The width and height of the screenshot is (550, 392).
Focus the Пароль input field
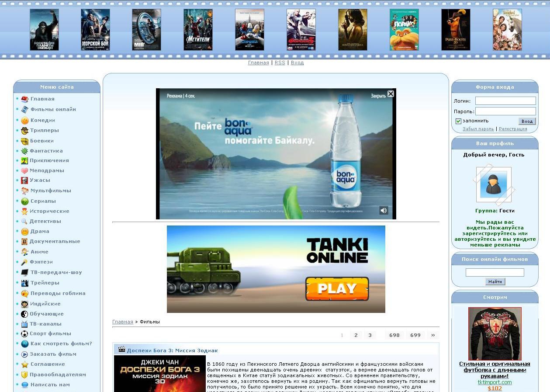505,111
